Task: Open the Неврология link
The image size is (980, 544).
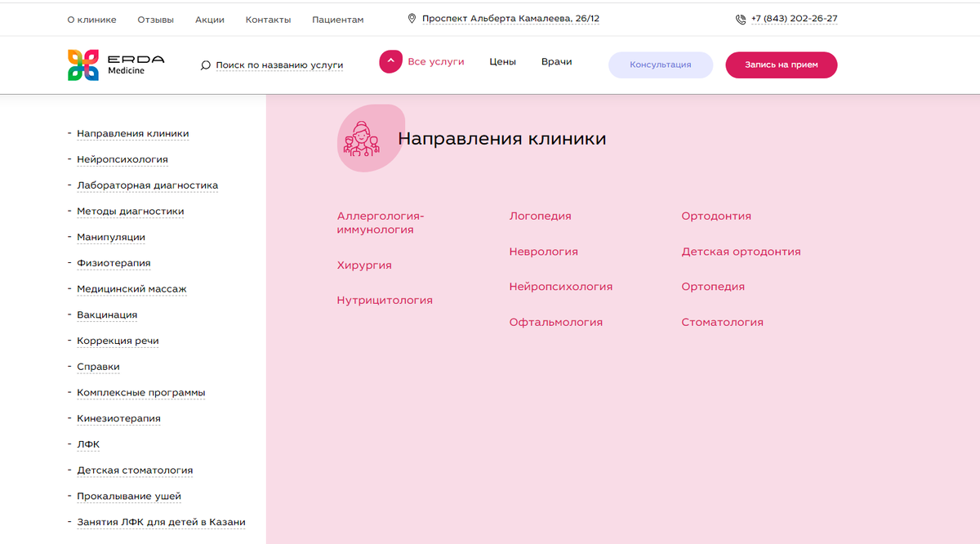Action: (543, 252)
